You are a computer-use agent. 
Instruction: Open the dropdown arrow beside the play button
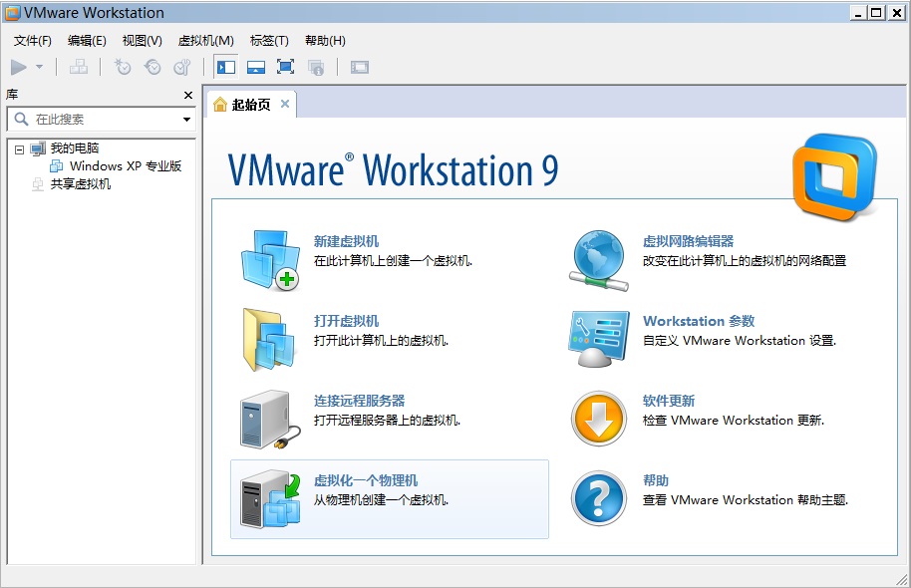40,68
